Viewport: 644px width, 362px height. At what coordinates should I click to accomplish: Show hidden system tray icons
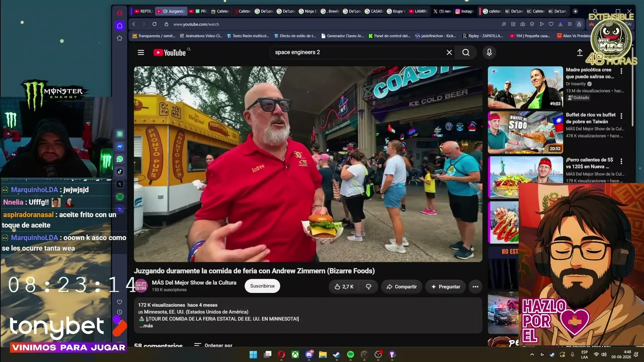532,354
